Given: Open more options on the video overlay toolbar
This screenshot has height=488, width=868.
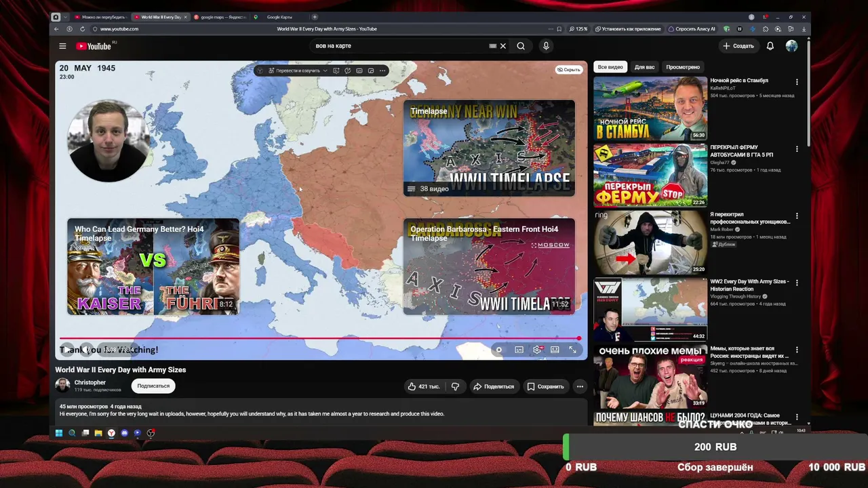Looking at the screenshot, I should 382,70.
